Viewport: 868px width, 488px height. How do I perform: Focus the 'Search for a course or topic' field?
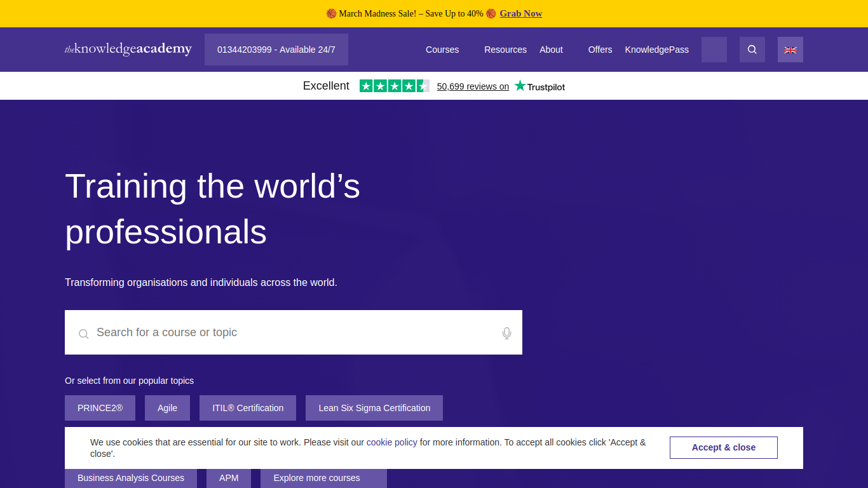tap(294, 332)
